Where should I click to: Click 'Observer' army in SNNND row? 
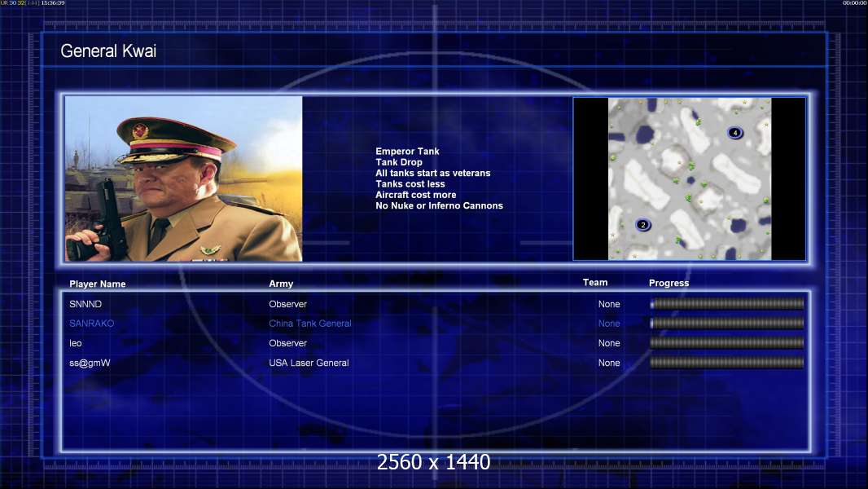(287, 304)
